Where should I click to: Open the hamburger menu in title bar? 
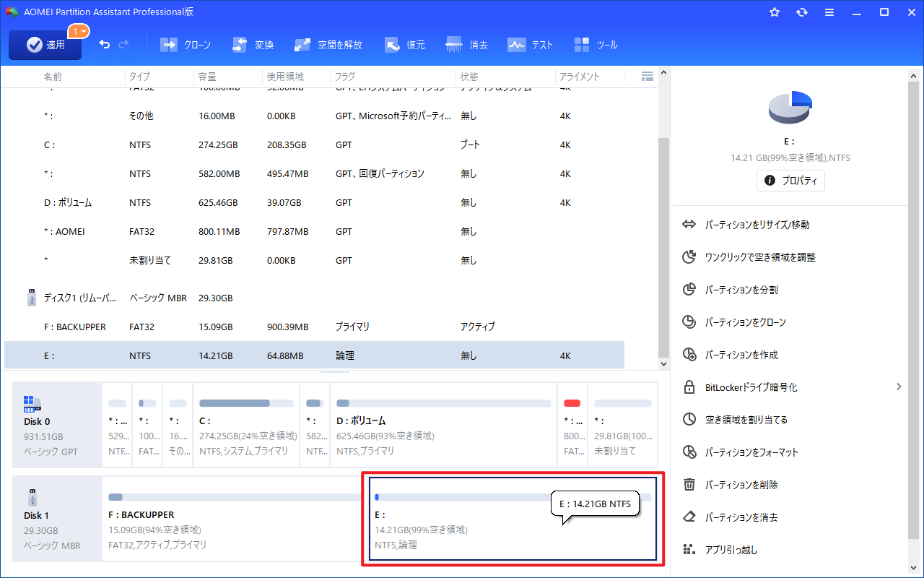coord(829,12)
